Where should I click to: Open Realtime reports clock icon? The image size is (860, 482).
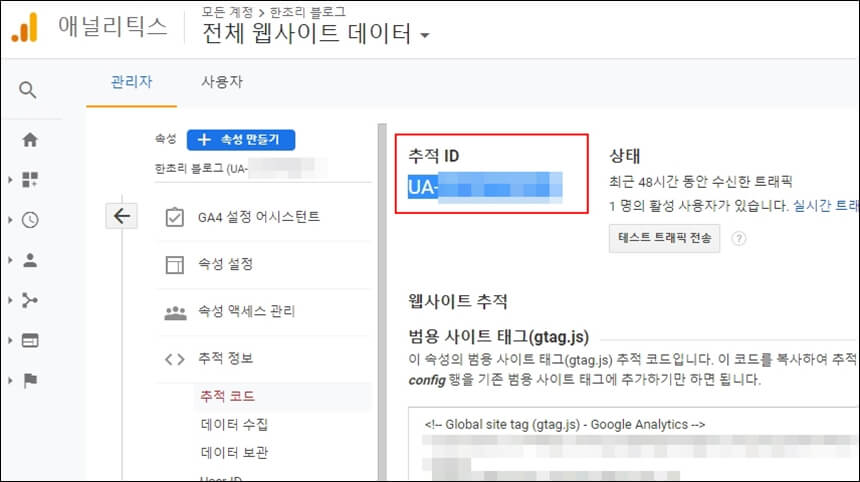pos(30,220)
